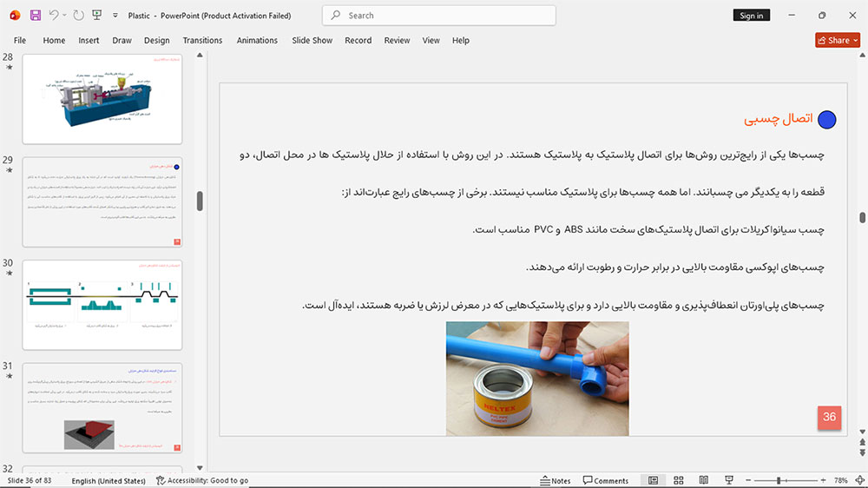Click the Undo arrow icon

pyautogui.click(x=53, y=16)
